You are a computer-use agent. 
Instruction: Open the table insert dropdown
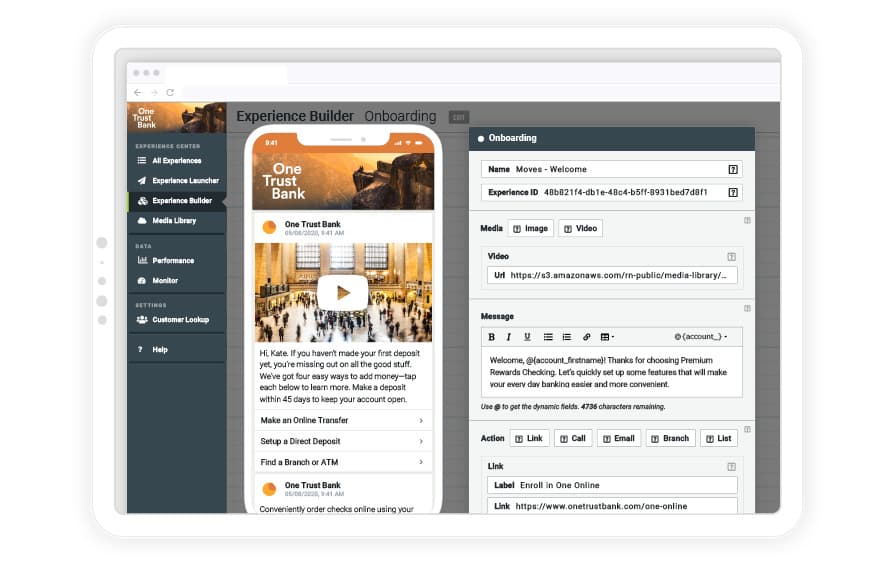607,337
